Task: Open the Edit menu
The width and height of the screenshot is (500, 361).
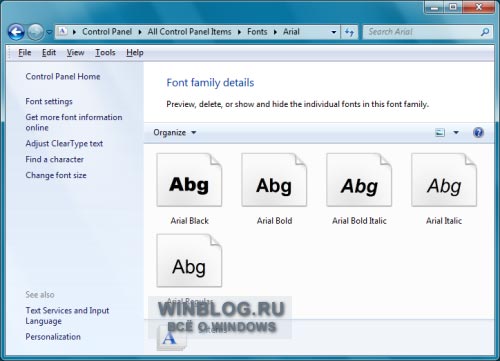Action: tap(49, 53)
